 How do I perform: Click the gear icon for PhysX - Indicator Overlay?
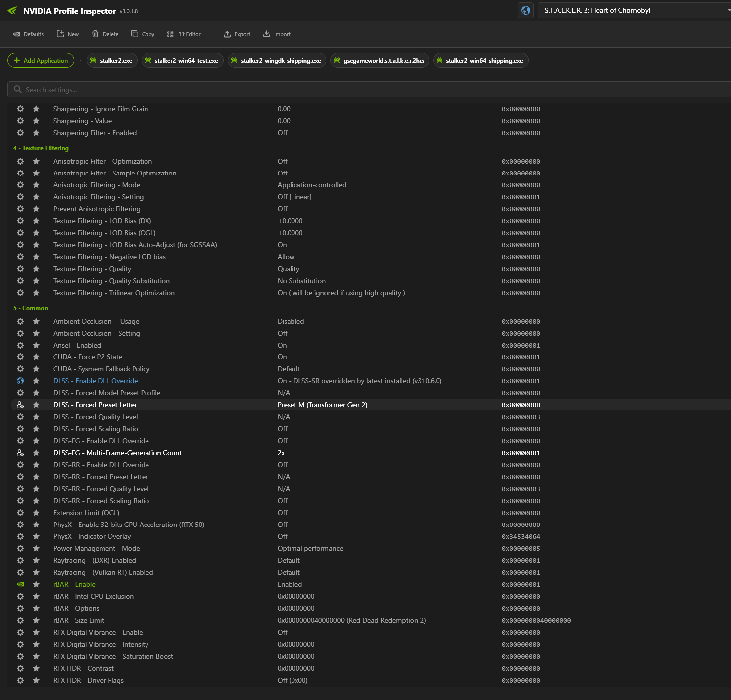(x=20, y=536)
